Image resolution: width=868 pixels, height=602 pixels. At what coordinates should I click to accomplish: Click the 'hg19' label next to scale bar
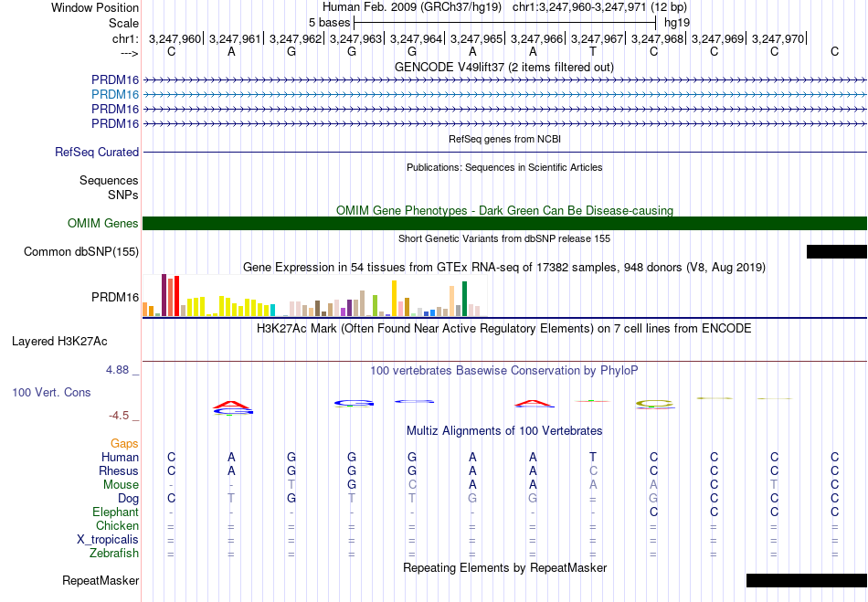tap(677, 23)
